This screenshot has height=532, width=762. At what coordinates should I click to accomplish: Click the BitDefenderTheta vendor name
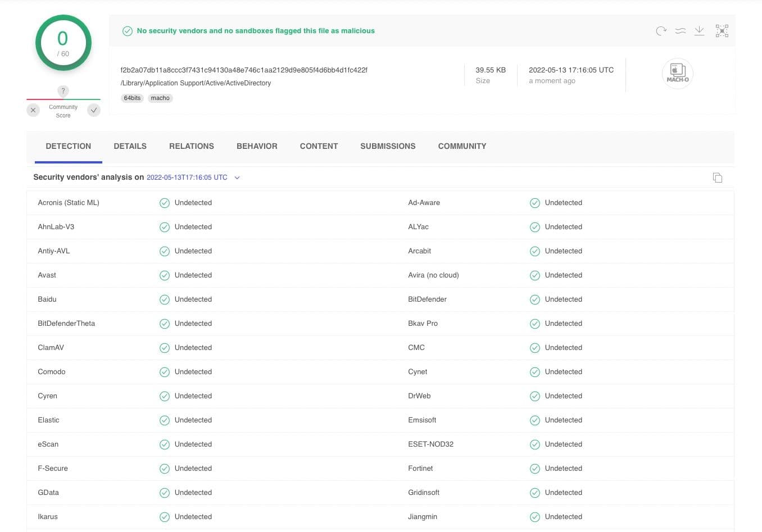(x=66, y=324)
